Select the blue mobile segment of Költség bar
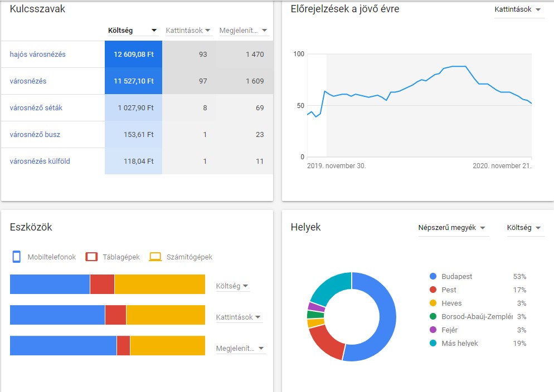The height and width of the screenshot is (392, 554). tap(50, 285)
